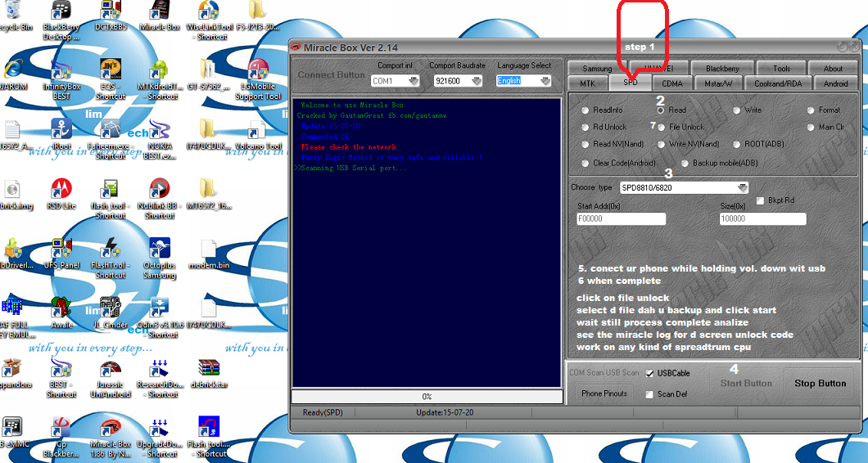Click the 0% progress bar
This screenshot has width=868, height=463.
[x=427, y=397]
